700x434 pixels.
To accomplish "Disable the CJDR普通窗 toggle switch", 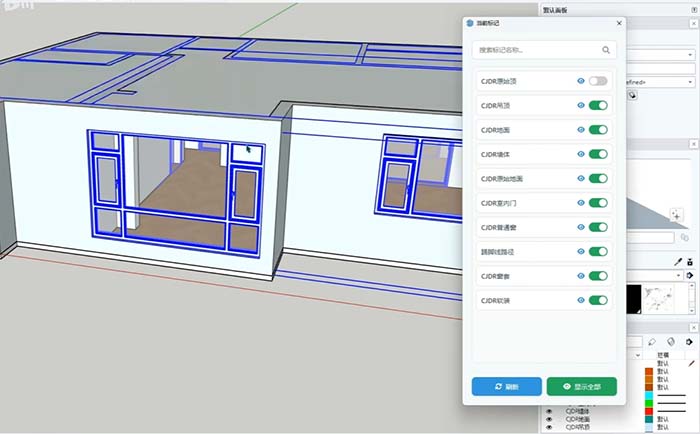I will click(598, 227).
